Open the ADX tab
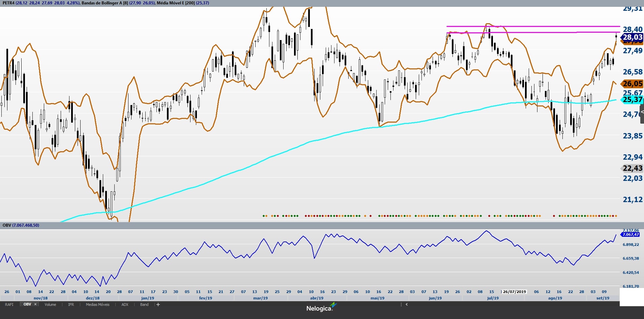The width and height of the screenshot is (644, 319). click(x=125, y=305)
